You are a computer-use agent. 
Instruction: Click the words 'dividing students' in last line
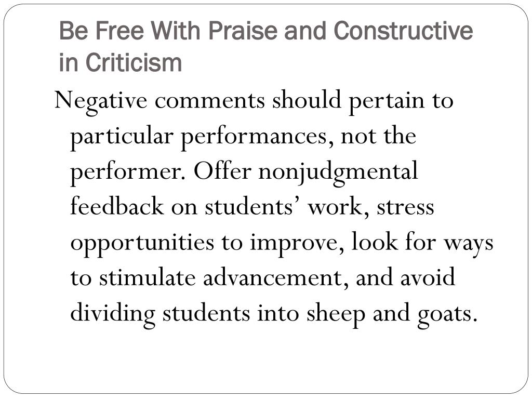tap(160, 313)
